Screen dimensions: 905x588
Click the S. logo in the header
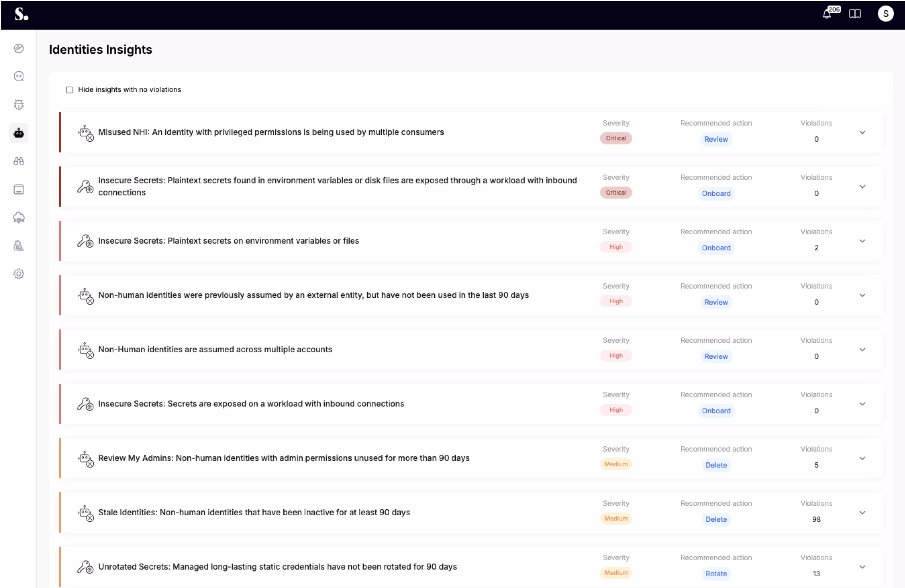click(21, 14)
